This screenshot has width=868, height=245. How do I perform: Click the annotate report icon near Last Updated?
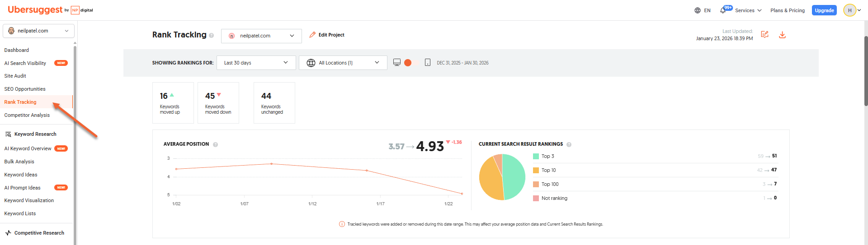pyautogui.click(x=764, y=35)
